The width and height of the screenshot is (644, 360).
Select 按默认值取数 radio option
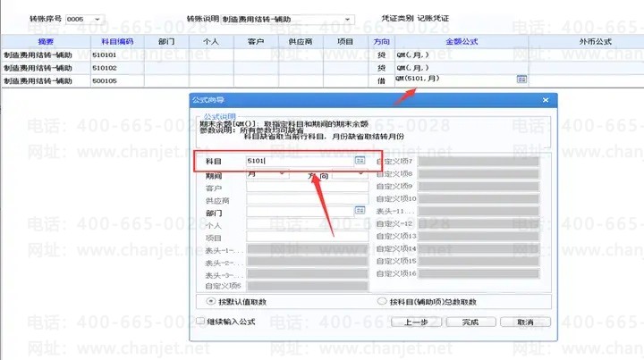click(x=211, y=301)
